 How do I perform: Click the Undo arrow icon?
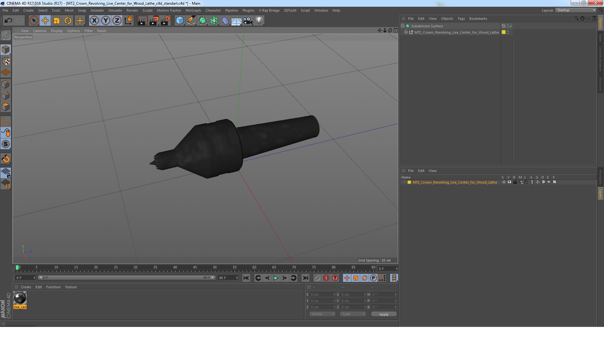coord(8,21)
